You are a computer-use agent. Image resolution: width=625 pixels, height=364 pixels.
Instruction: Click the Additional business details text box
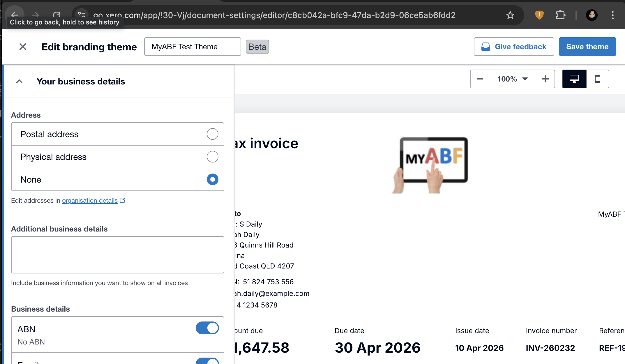[x=117, y=255]
